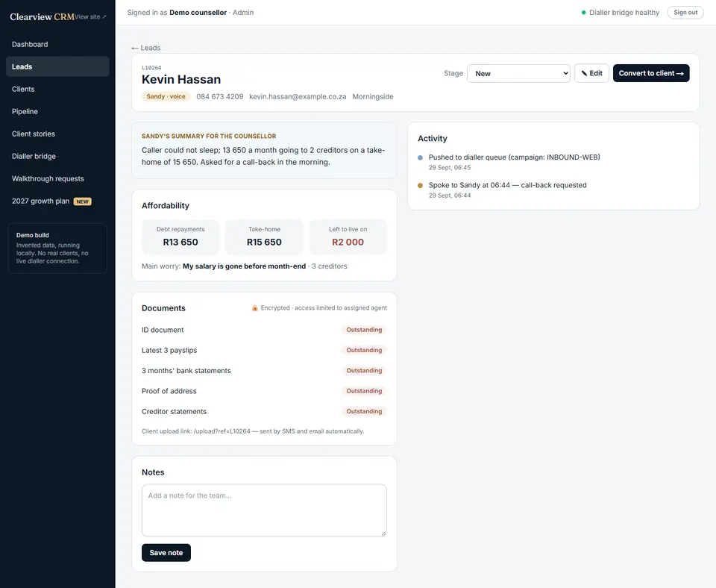Click the Morningside location text
Viewport: 716px width, 588px height.
coord(373,96)
